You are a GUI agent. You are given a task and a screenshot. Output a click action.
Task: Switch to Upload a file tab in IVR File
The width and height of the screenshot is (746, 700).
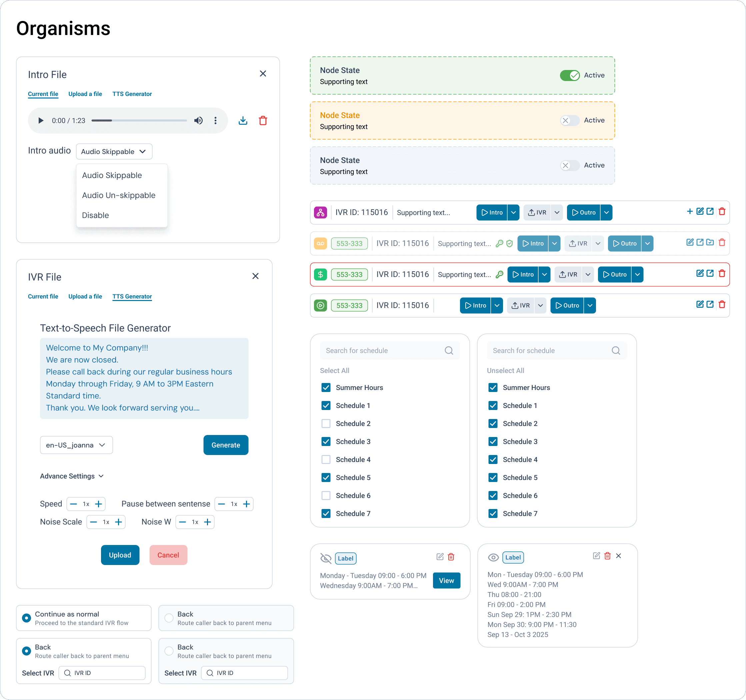(x=85, y=297)
